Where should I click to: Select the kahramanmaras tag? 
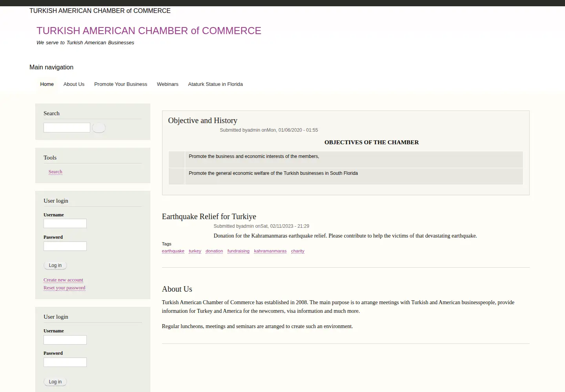(x=270, y=251)
